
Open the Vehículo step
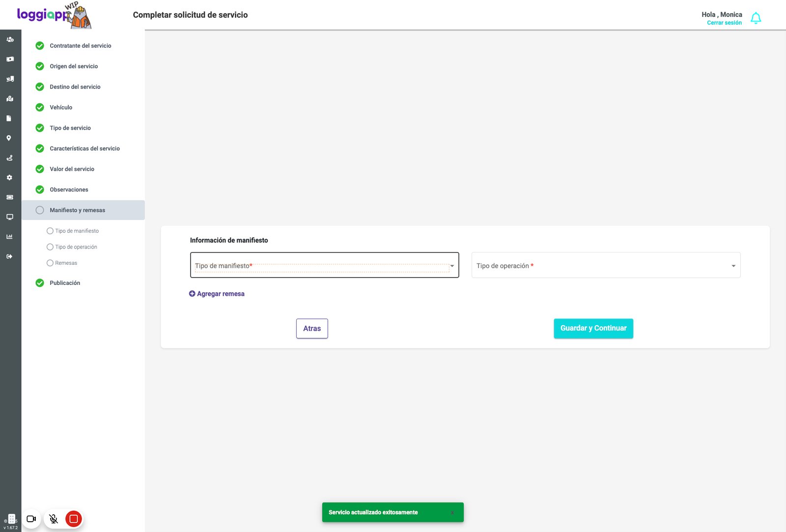(x=61, y=108)
